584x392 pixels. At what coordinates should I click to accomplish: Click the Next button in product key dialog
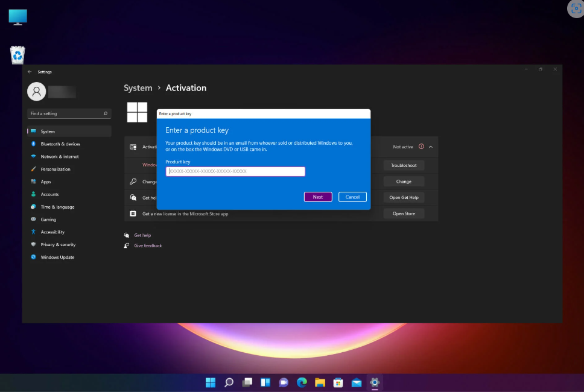point(318,197)
